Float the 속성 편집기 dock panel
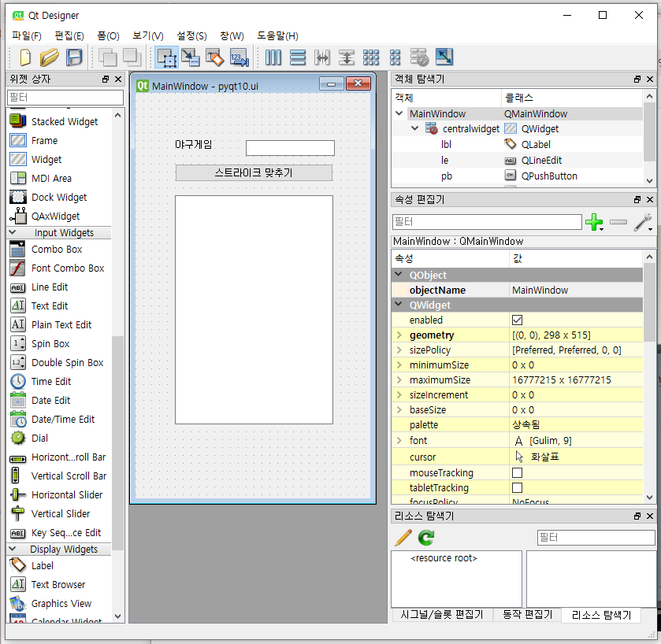661x644 pixels. 637,200
